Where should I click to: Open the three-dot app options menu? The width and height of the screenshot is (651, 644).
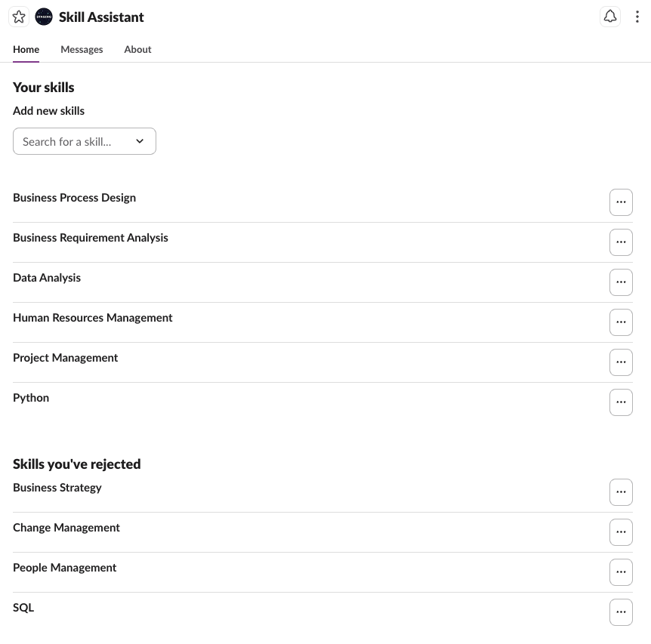coord(636,17)
